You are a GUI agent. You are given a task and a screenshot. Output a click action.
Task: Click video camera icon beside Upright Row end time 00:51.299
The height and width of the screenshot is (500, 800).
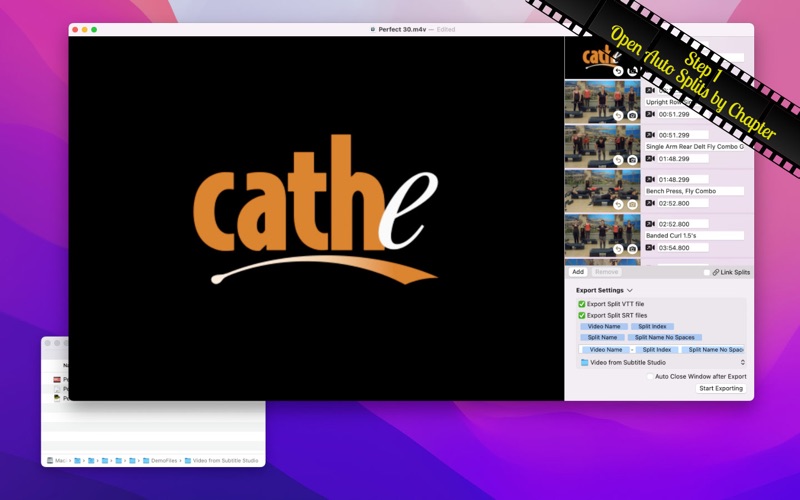pyautogui.click(x=650, y=114)
